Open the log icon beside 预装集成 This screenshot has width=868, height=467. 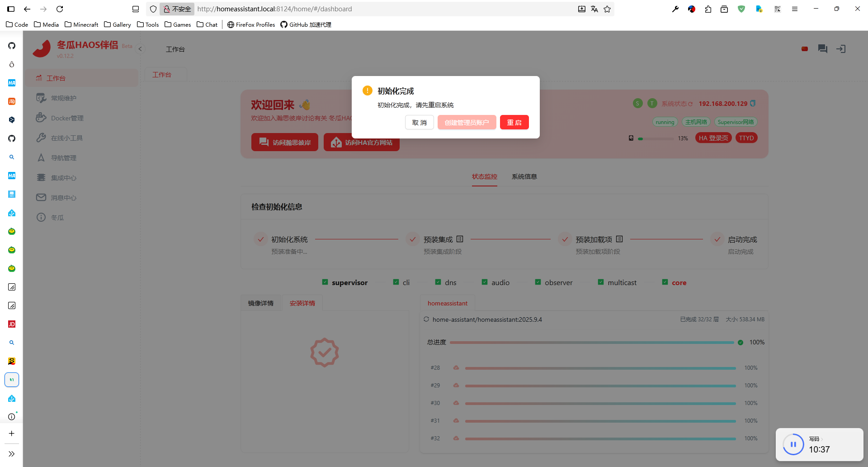(460, 239)
